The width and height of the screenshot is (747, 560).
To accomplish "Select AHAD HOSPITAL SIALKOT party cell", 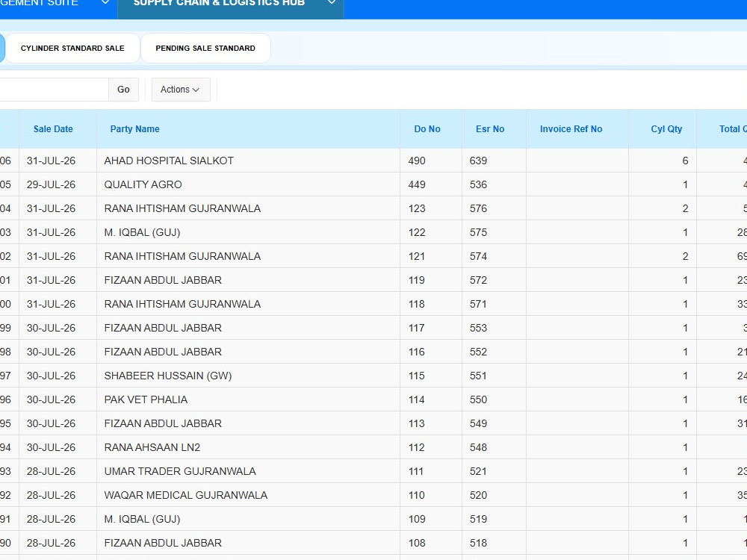I will pyautogui.click(x=248, y=161).
